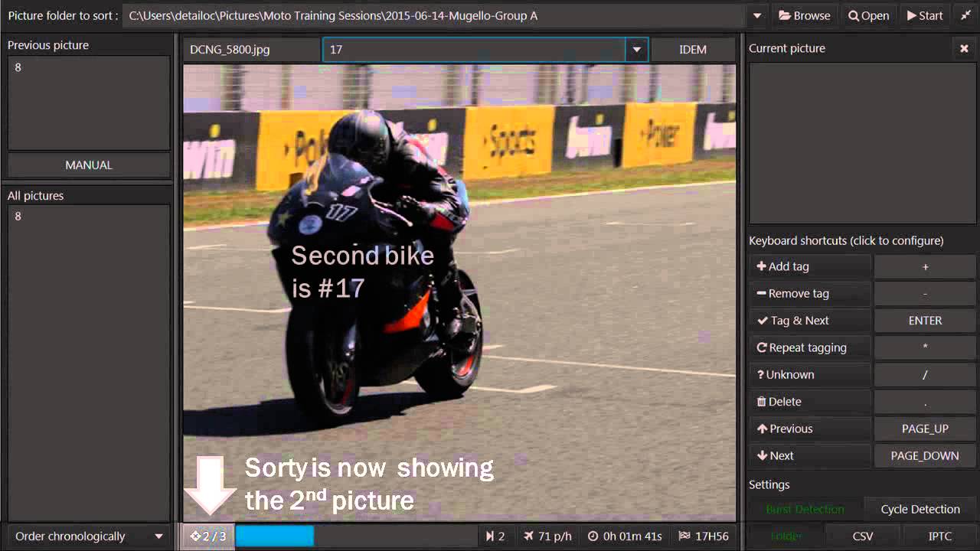Screen dimensions: 980x551
Task: Click the 71 p/h speed indicator
Action: tap(547, 536)
